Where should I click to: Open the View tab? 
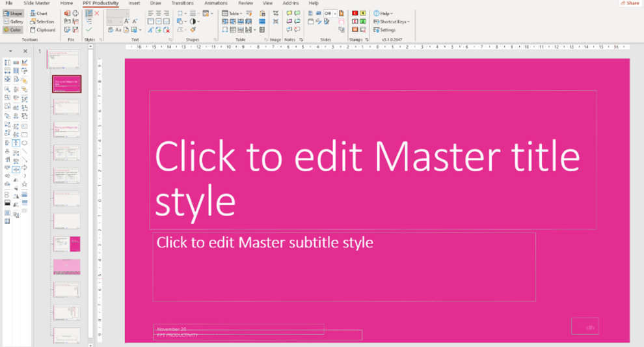tap(267, 3)
